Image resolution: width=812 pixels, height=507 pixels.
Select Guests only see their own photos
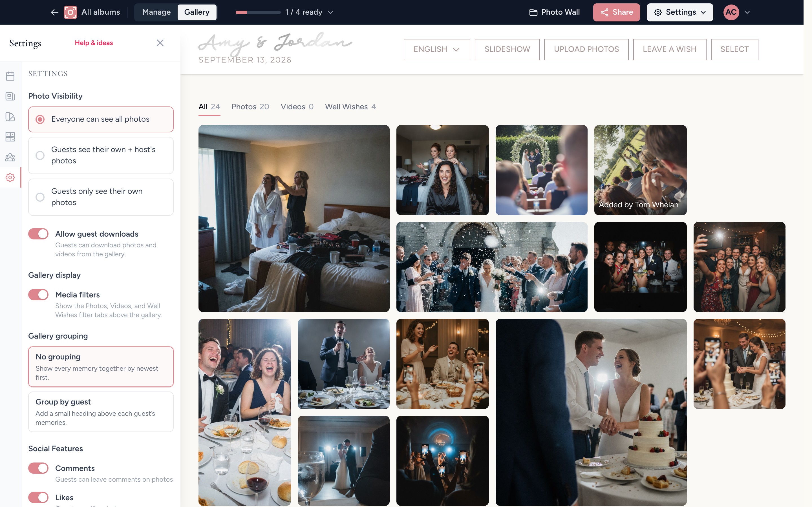pyautogui.click(x=101, y=197)
